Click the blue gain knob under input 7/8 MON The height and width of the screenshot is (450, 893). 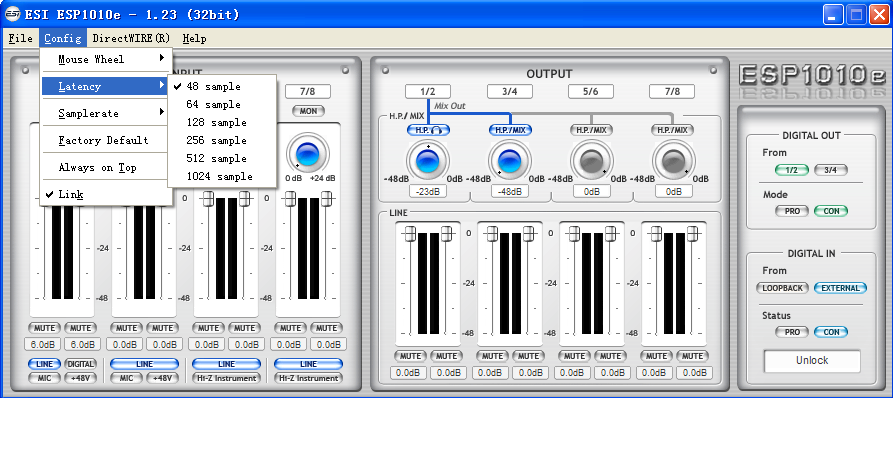pos(308,154)
